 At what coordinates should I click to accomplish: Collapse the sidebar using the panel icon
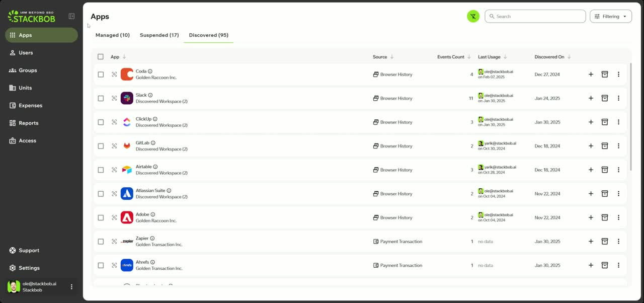(x=71, y=16)
